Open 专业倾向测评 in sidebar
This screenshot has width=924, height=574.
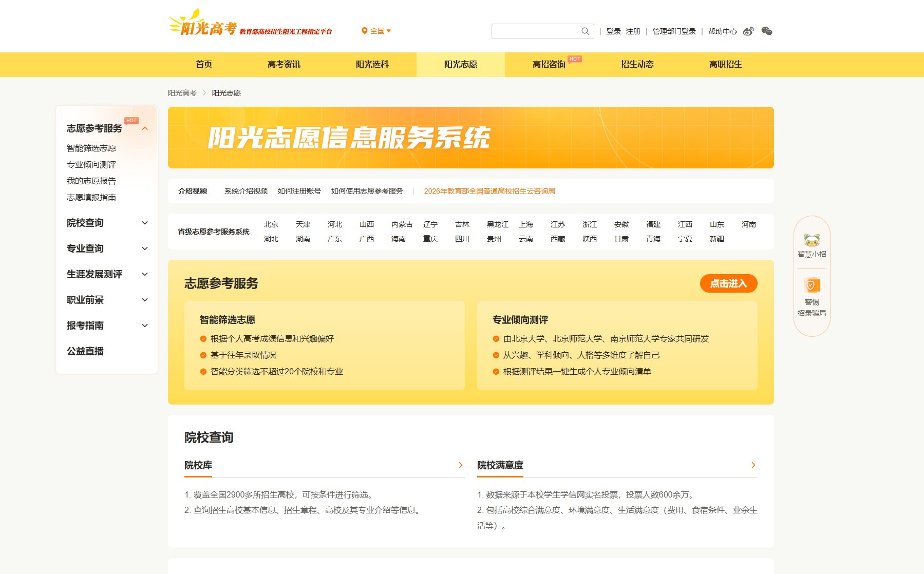coord(91,164)
